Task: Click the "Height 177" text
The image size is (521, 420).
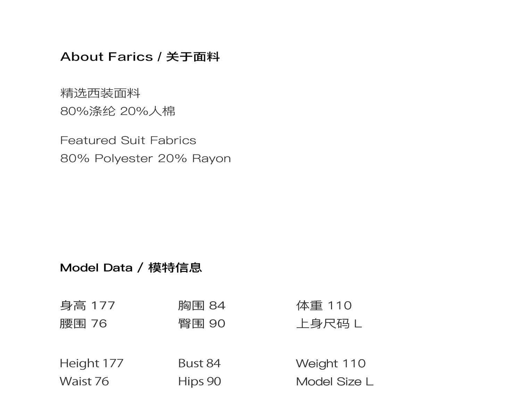Action: 91,363
